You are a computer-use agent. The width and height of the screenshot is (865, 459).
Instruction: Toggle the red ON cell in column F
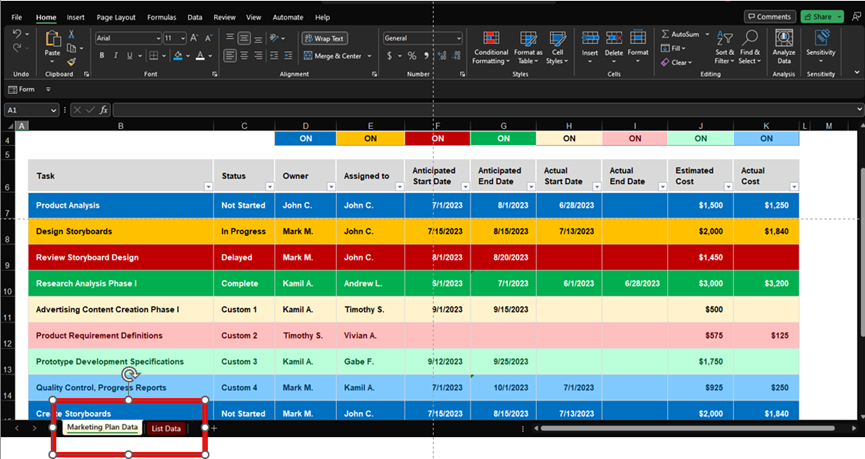437,138
